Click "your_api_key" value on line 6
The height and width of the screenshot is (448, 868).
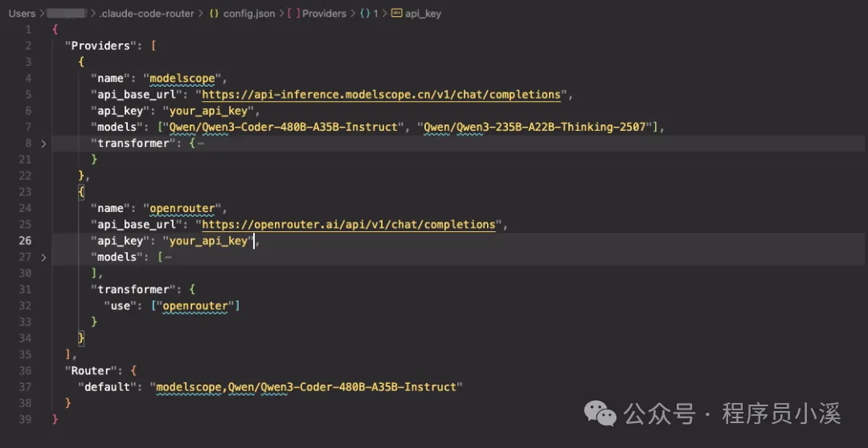coord(208,111)
